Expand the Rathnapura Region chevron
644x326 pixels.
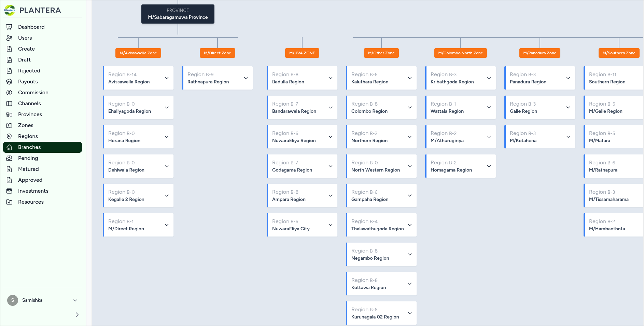click(246, 78)
